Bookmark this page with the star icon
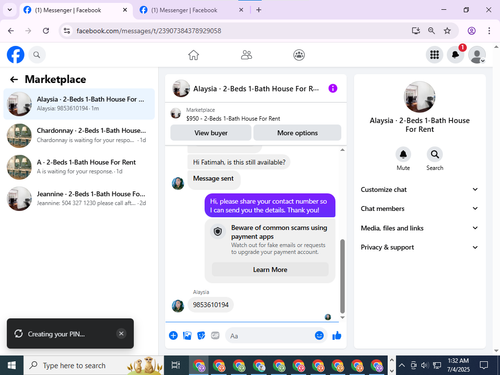This screenshot has height=375, width=500. [x=447, y=31]
